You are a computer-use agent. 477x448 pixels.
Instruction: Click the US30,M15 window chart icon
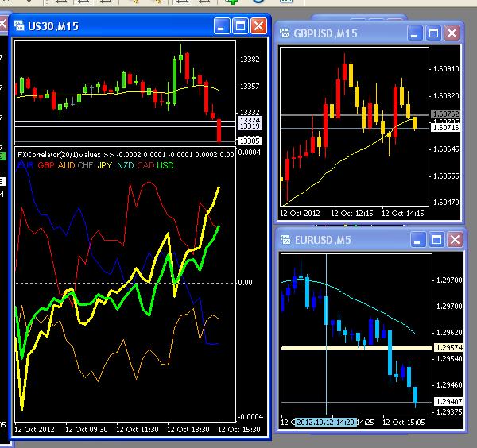pos(19,26)
